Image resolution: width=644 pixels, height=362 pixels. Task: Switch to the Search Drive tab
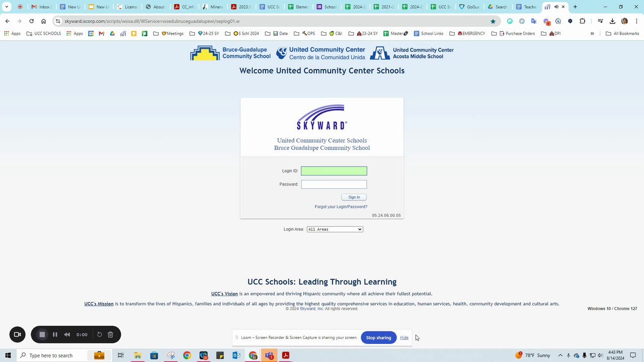coord(498,7)
